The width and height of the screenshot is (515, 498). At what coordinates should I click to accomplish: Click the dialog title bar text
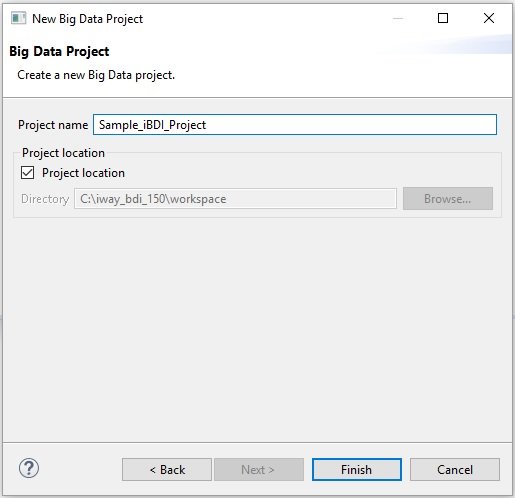[88, 19]
